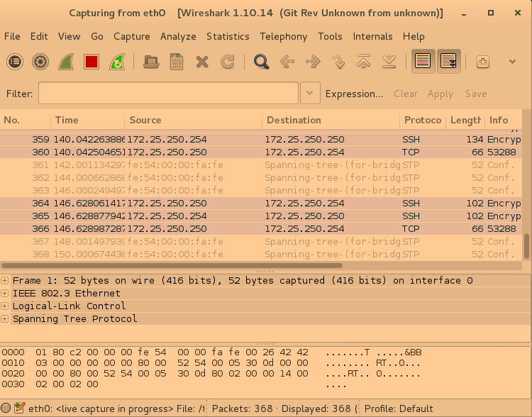Open capture options from the toolbar
The image size is (532, 417).
40,62
